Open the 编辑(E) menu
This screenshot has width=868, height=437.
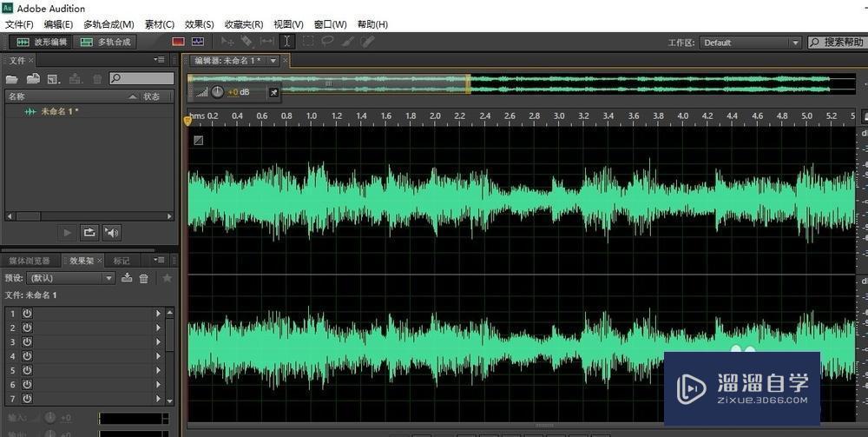pos(59,24)
